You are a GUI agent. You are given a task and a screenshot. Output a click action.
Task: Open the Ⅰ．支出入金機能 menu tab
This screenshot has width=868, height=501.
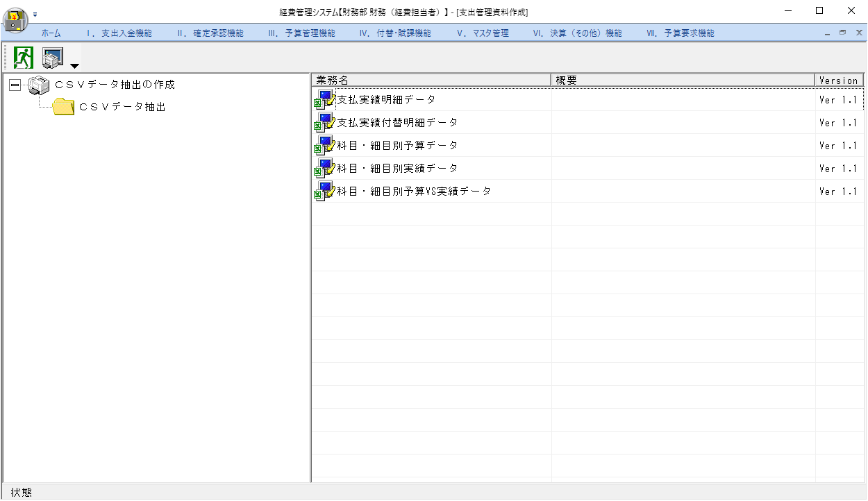click(x=119, y=33)
